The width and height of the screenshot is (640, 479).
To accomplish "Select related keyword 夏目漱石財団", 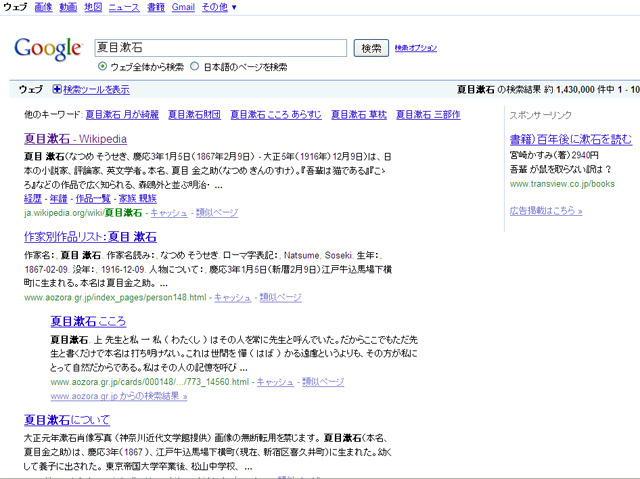I will (x=195, y=115).
